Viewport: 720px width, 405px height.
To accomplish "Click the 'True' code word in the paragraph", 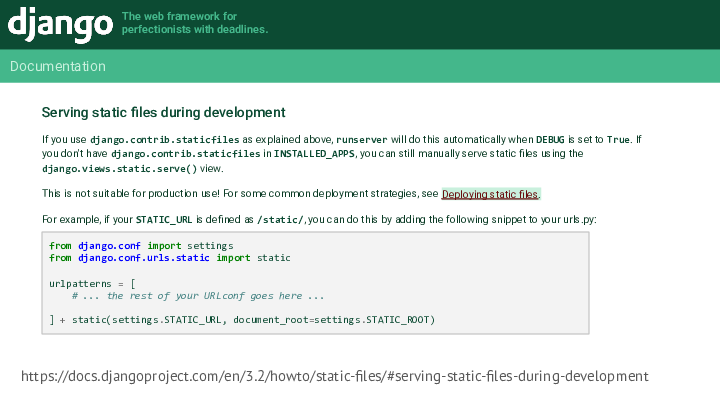I will point(618,140).
